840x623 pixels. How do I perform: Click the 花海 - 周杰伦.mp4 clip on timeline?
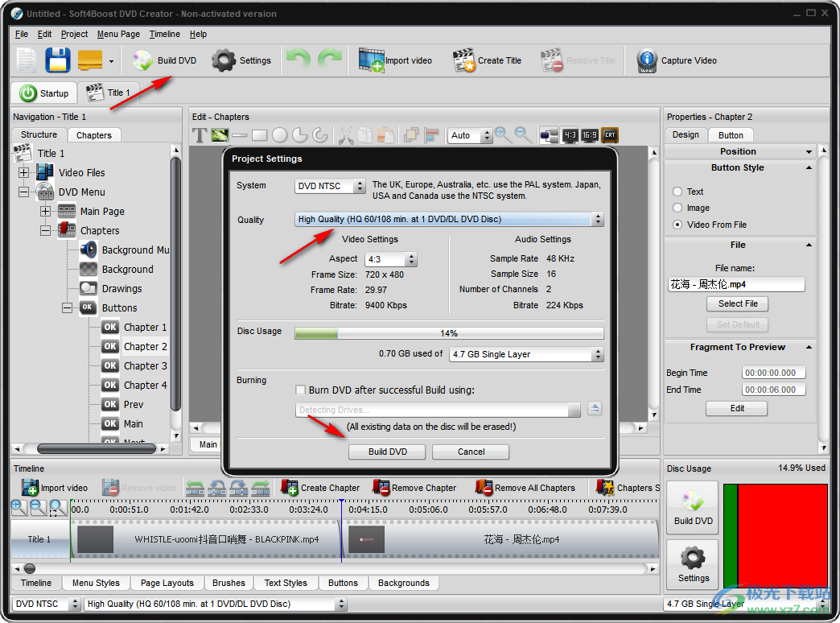[500, 539]
